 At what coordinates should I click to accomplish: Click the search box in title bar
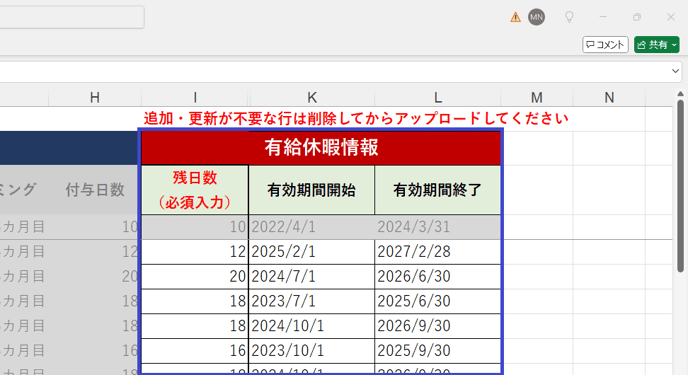click(x=72, y=17)
